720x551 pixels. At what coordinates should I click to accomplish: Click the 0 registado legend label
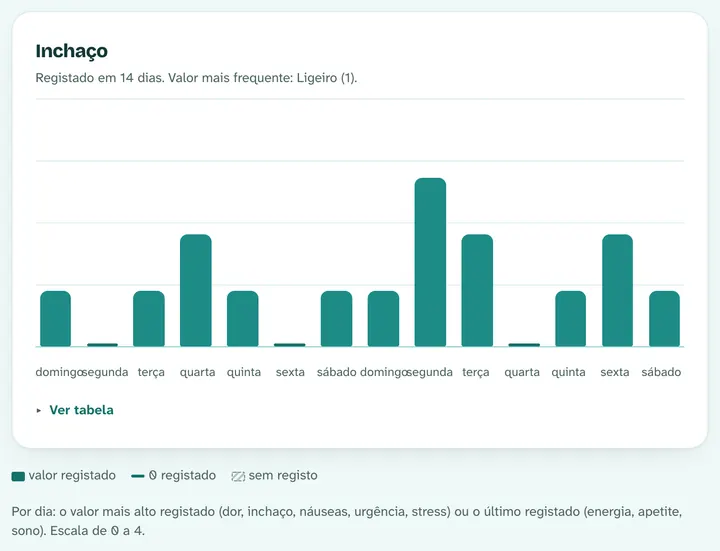click(182, 475)
